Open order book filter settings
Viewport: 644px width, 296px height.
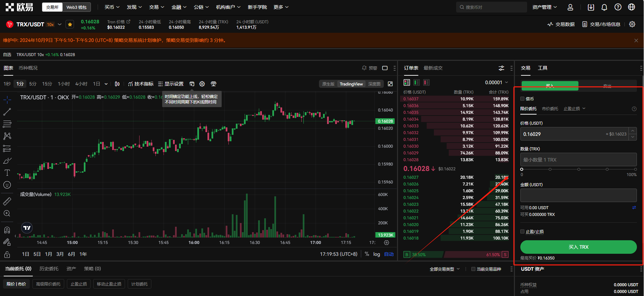pos(501,68)
